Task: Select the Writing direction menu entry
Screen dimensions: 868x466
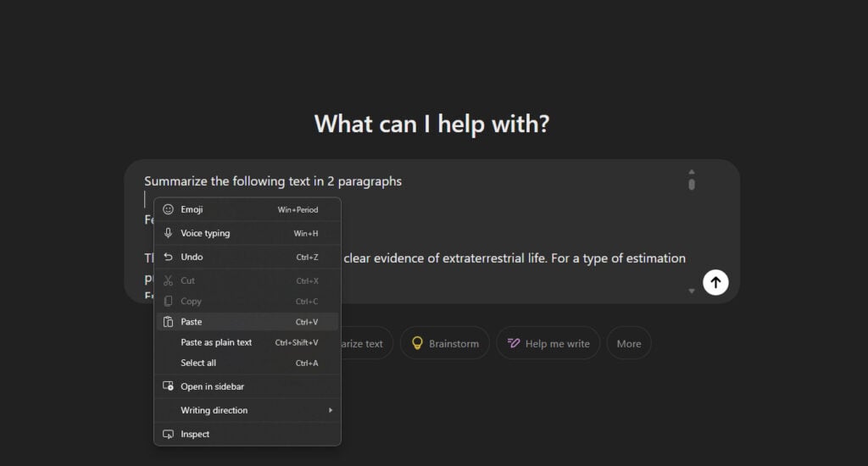Action: (x=248, y=410)
